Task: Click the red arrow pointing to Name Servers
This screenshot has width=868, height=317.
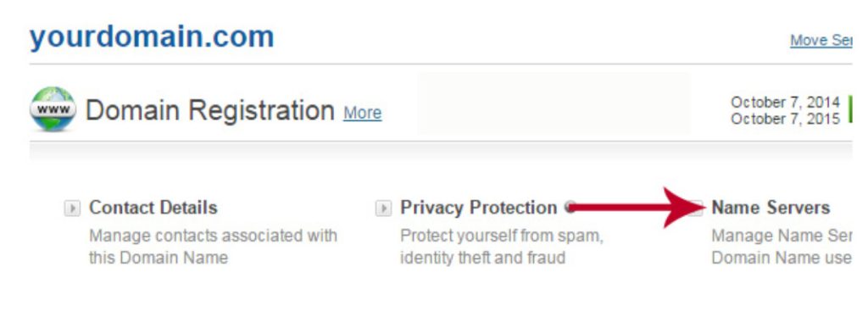Action: coord(637,208)
